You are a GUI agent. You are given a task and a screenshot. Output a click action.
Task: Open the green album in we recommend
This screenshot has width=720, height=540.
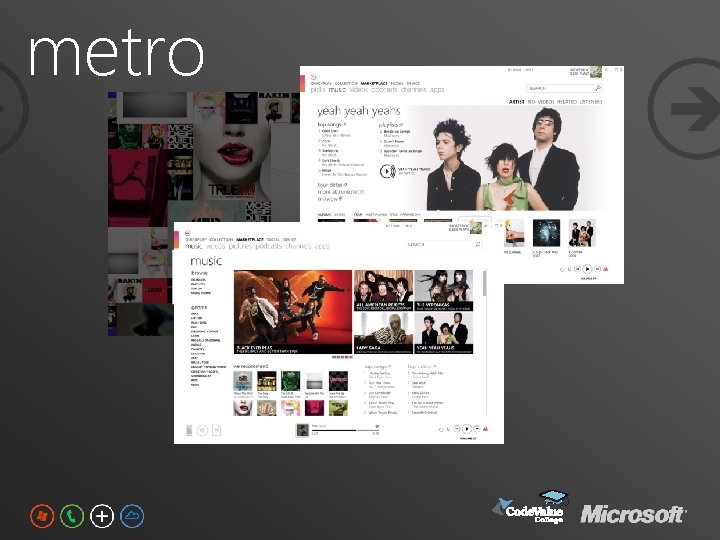point(290,381)
